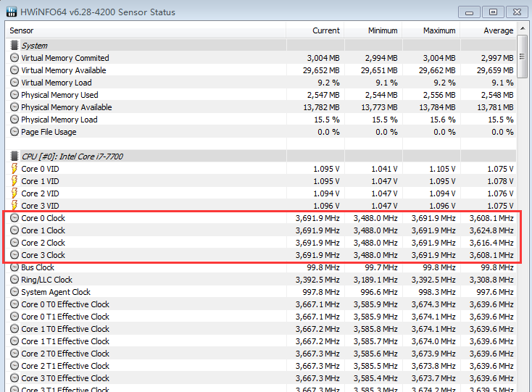The width and height of the screenshot is (532, 392).
Task: Click the 3,674.3 MHz maximum Core 0 T0 value
Action: point(433,304)
